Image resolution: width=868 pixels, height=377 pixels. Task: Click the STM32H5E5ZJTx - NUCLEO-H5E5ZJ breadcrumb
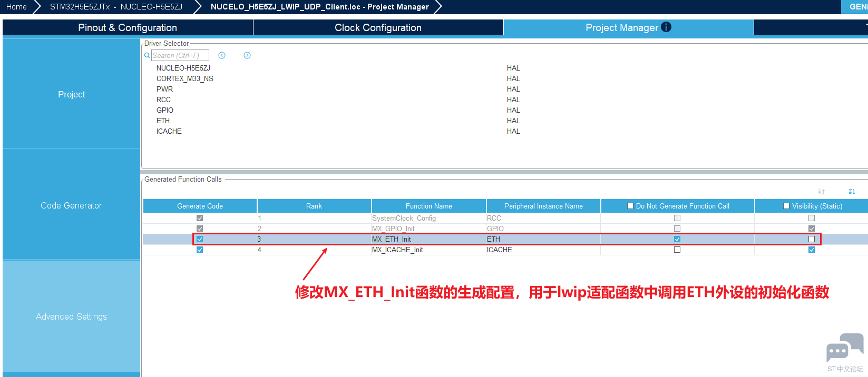[x=116, y=7]
